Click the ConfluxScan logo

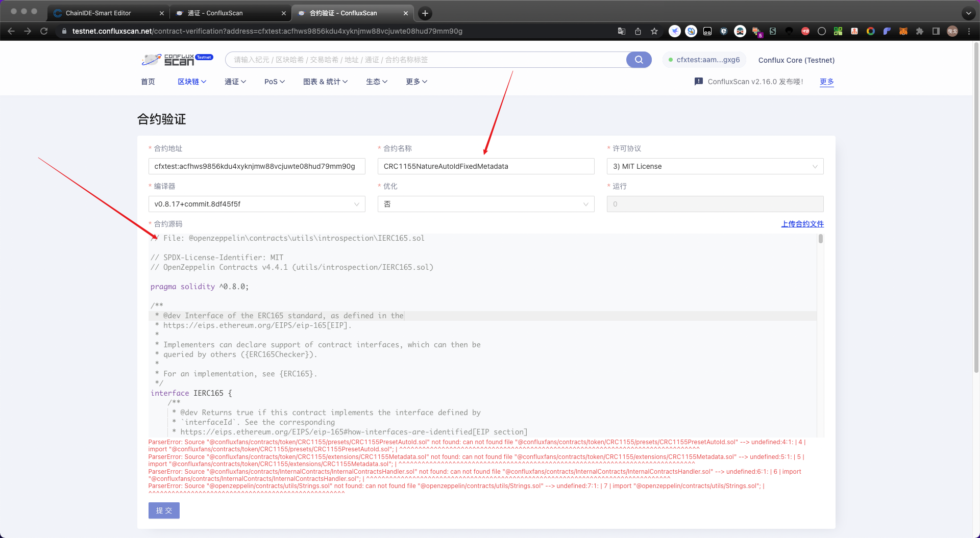point(177,60)
